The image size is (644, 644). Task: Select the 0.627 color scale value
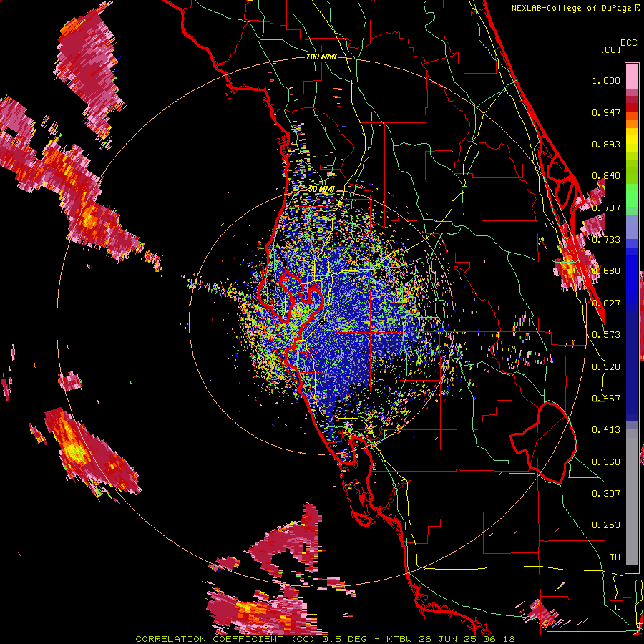tap(606, 303)
